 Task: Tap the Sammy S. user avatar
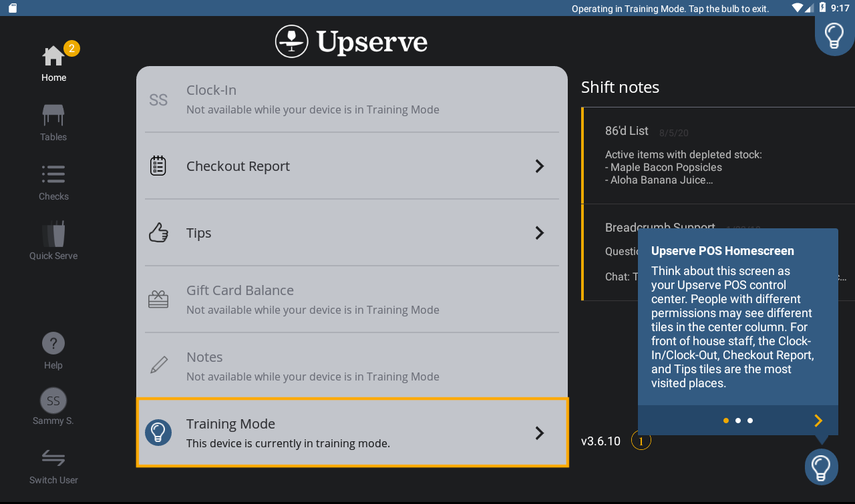click(x=53, y=401)
